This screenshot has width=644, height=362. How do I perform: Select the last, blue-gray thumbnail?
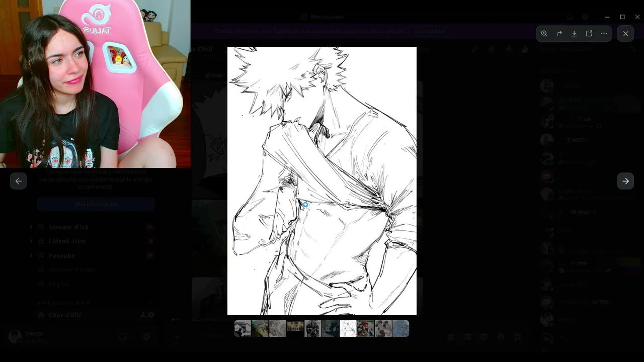click(401, 328)
